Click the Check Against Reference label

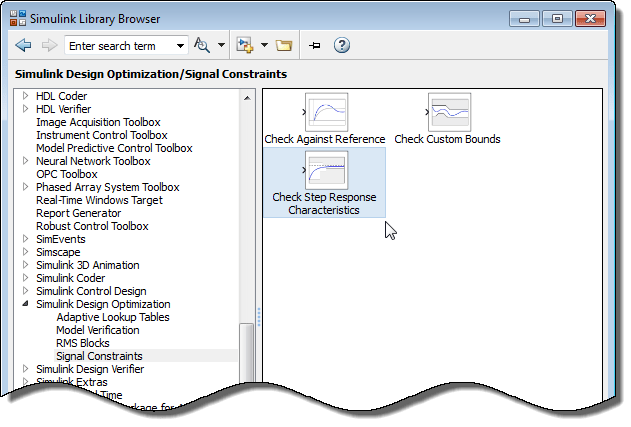(325, 139)
